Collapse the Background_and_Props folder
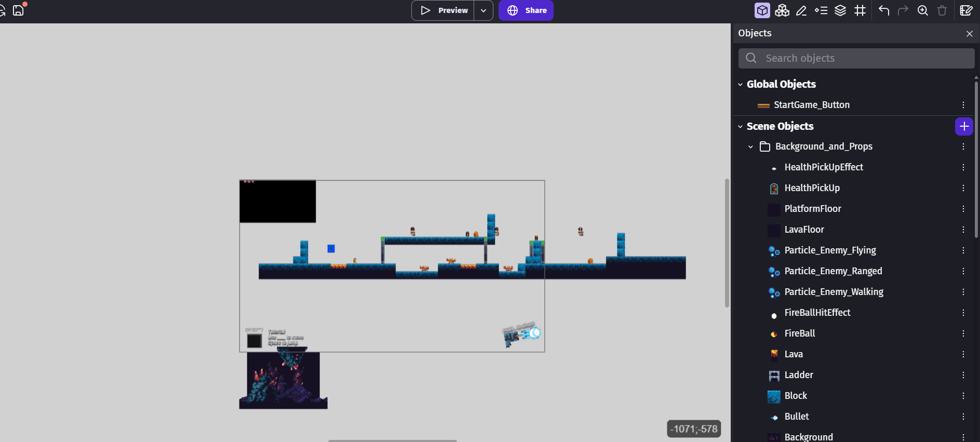 (x=750, y=147)
